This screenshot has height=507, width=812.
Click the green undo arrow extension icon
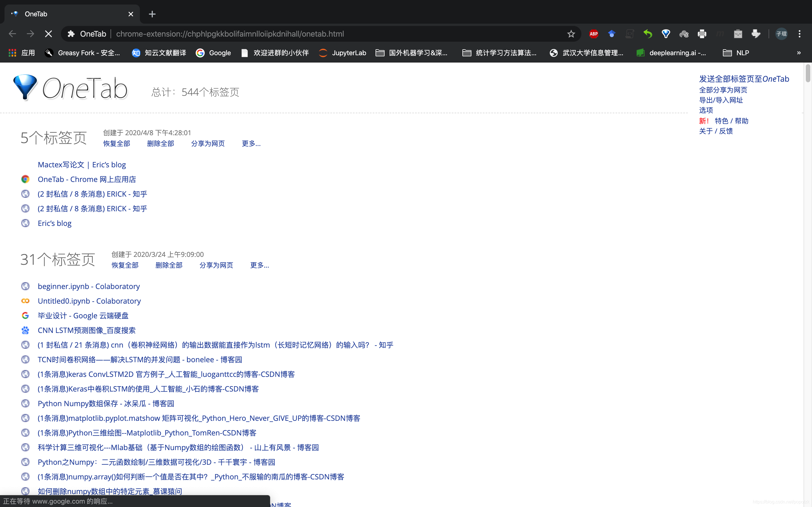click(x=648, y=34)
